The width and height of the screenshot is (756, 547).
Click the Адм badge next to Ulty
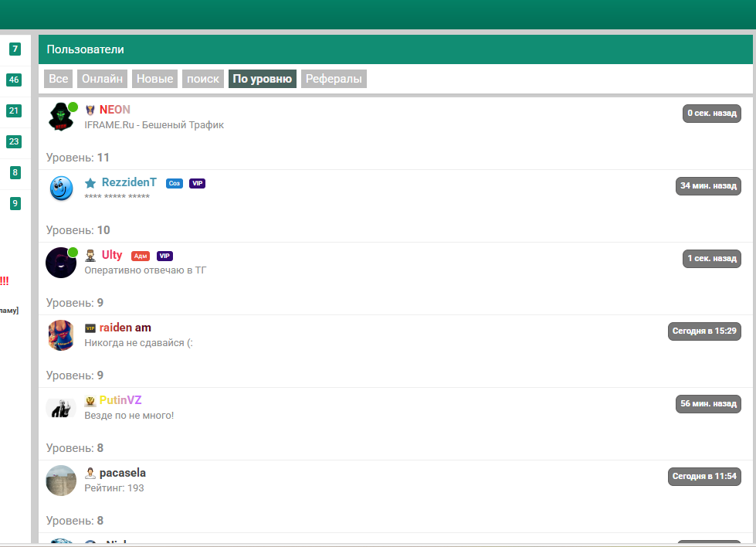point(141,256)
